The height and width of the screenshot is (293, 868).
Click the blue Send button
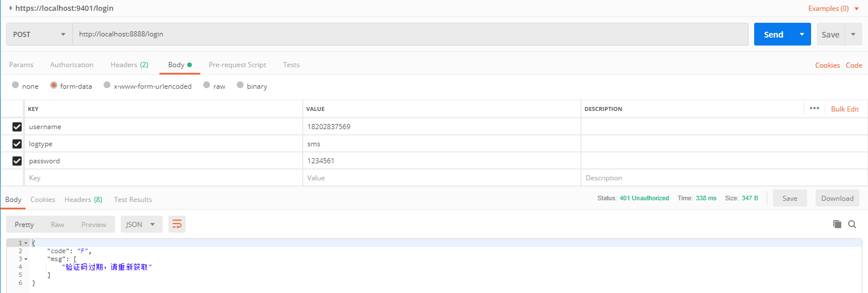click(774, 34)
